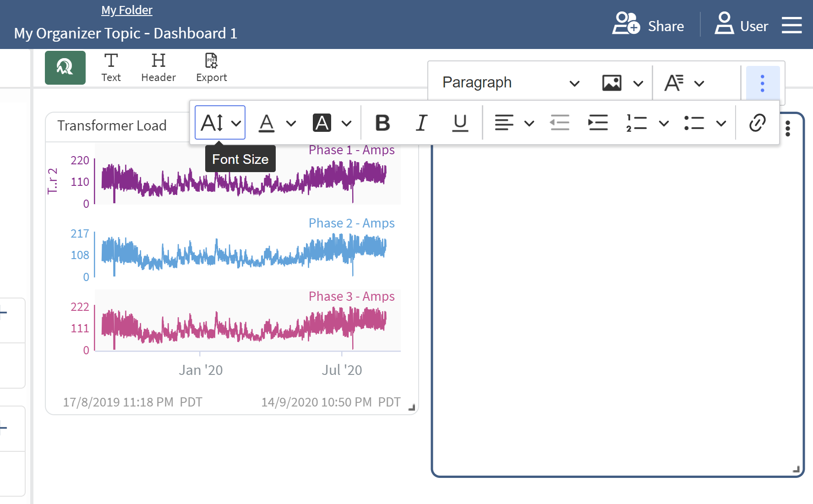
Task: Expand the text alignment options
Action: click(x=529, y=123)
